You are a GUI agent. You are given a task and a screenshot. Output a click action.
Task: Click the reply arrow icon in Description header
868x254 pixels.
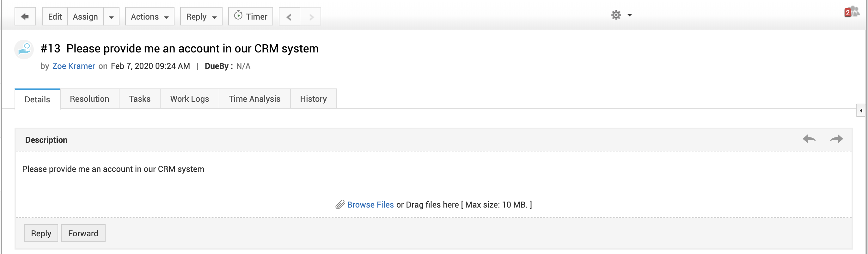coord(809,139)
